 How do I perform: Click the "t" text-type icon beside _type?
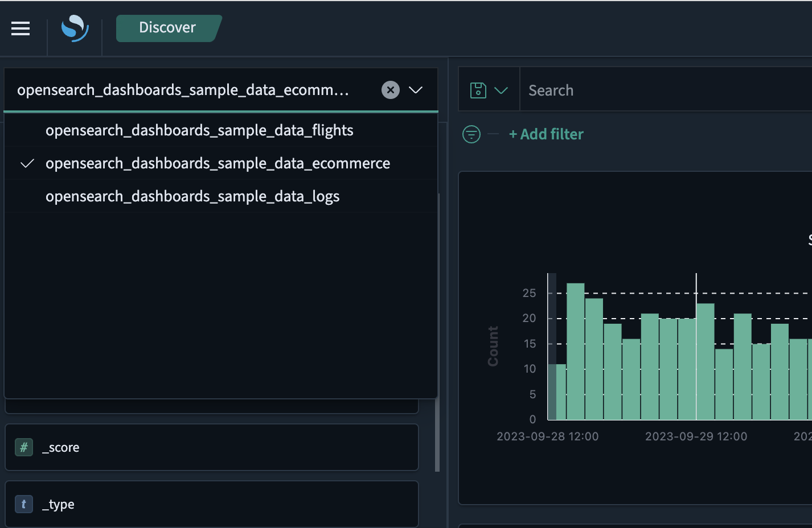23,504
